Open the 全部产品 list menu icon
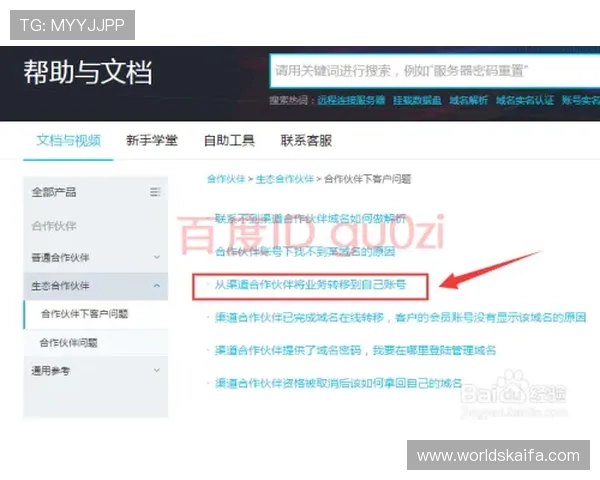600x480 pixels. [x=155, y=192]
